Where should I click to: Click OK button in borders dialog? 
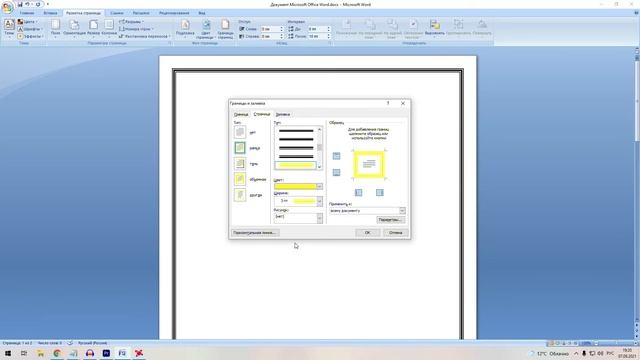tap(367, 233)
